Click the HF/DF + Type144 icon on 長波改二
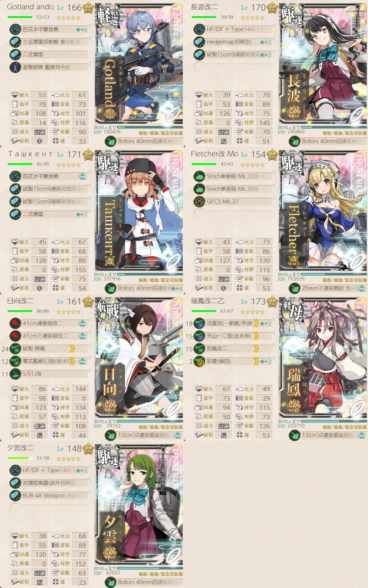The width and height of the screenshot is (368, 588). click(199, 29)
